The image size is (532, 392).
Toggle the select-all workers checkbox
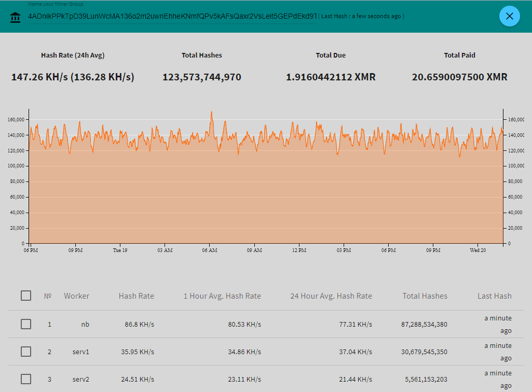coord(26,296)
